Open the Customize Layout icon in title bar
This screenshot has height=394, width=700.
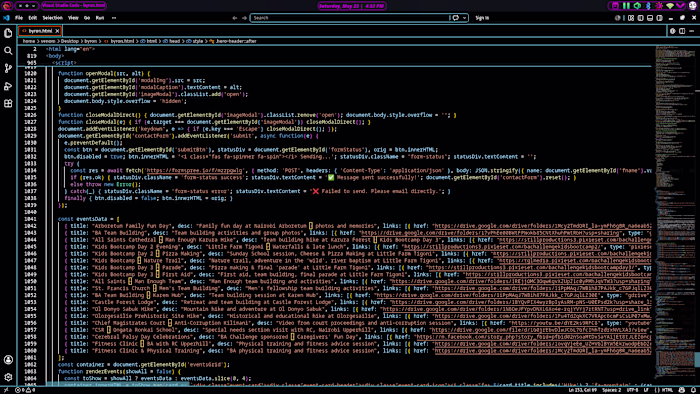(631, 18)
